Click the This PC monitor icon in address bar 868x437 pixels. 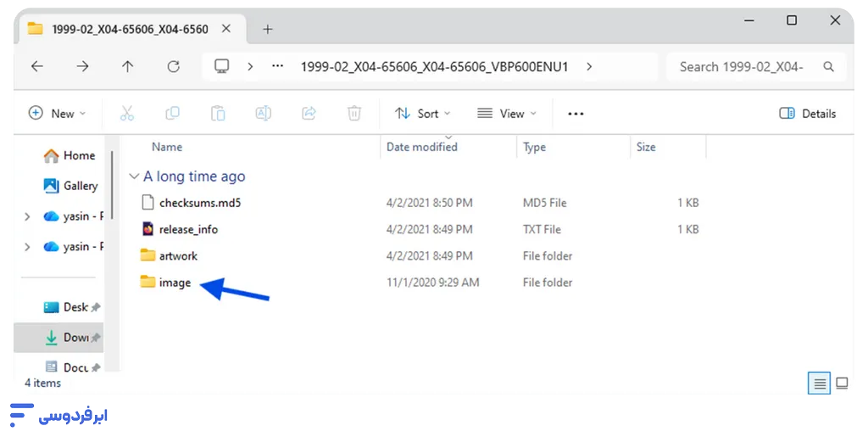(222, 66)
